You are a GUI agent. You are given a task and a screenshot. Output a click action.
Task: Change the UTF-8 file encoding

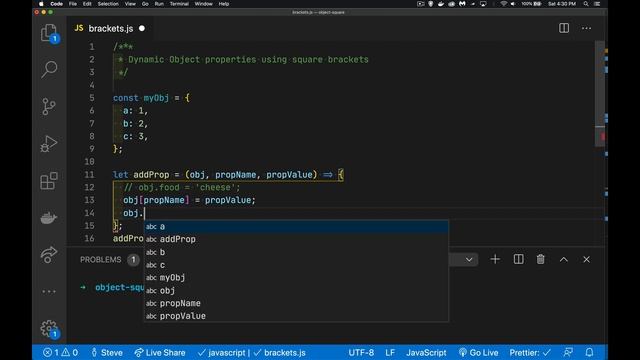(x=361, y=353)
